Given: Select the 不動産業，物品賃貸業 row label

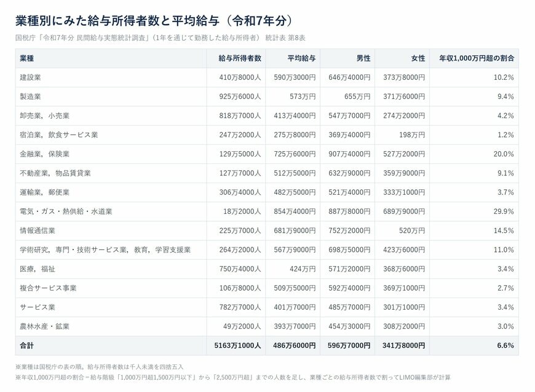Looking at the screenshot, I should [55, 173].
